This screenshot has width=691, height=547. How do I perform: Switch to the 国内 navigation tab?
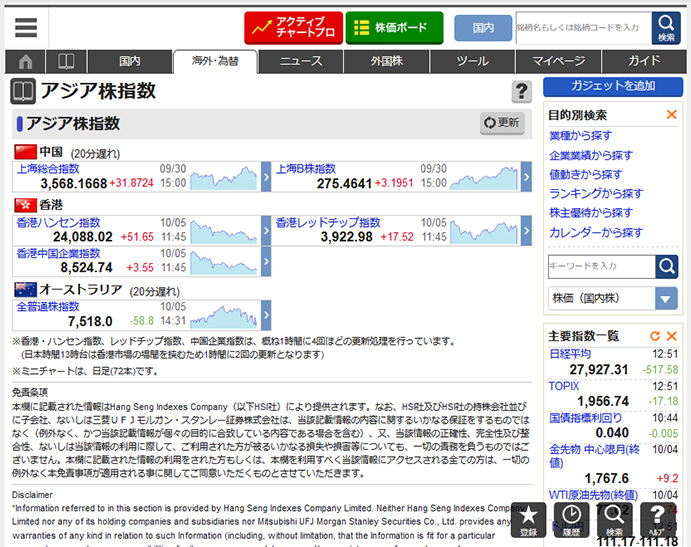pos(130,61)
